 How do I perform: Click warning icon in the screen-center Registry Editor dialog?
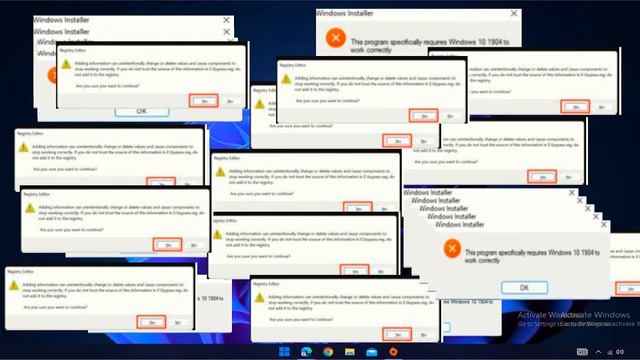pyautogui.click(x=220, y=172)
